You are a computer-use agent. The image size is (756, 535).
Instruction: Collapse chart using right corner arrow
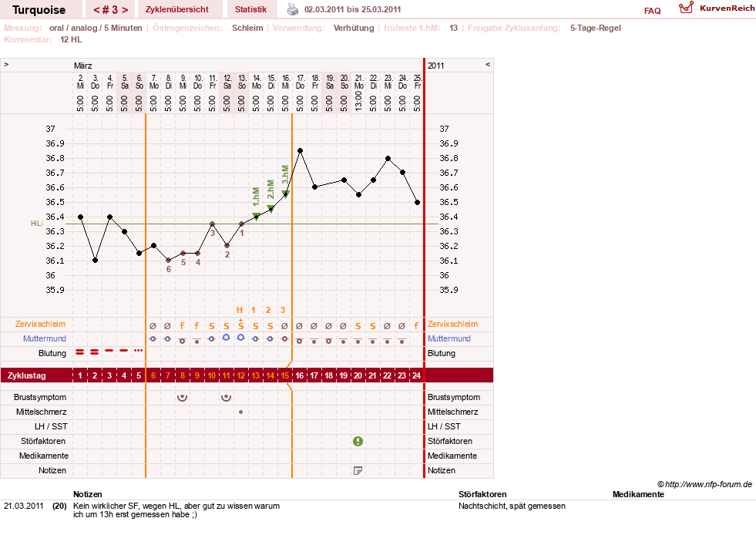(x=488, y=64)
